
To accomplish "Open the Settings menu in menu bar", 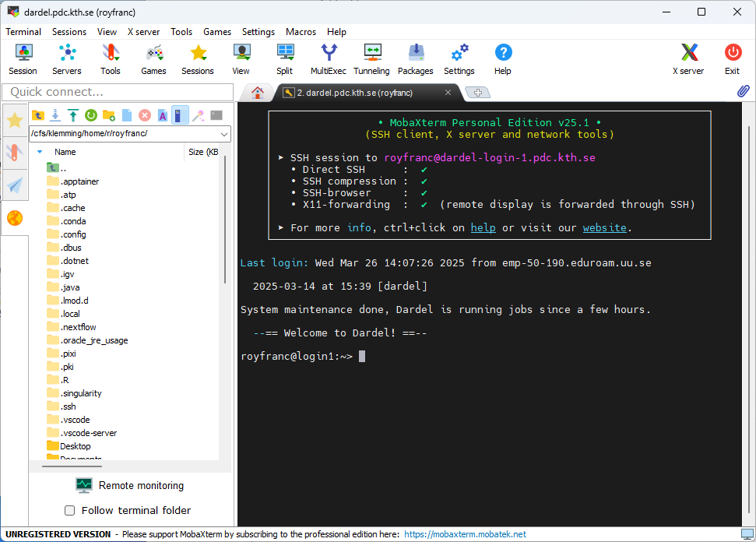I will (258, 32).
